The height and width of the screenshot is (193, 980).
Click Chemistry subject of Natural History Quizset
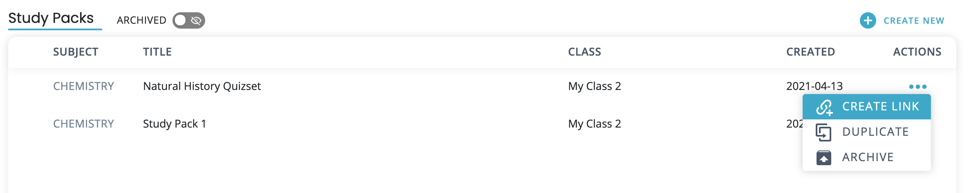click(x=83, y=86)
